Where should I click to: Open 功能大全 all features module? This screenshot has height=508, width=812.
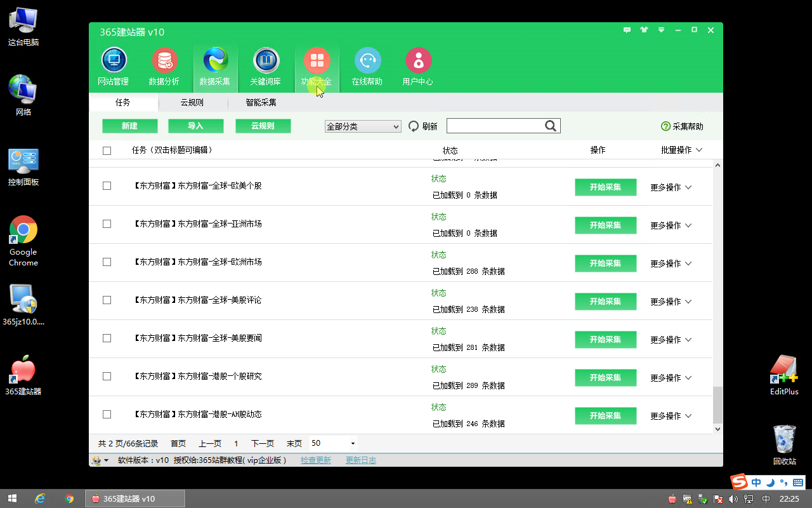pos(317,67)
